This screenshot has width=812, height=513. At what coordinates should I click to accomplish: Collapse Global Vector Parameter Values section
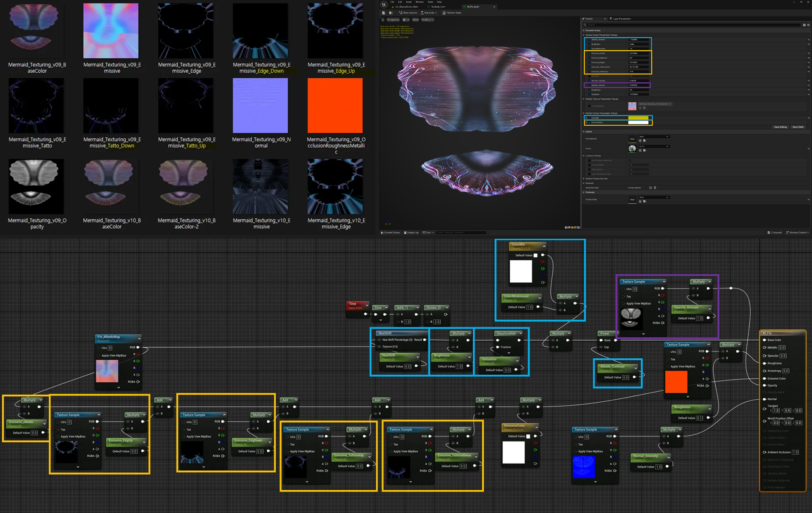click(x=584, y=113)
